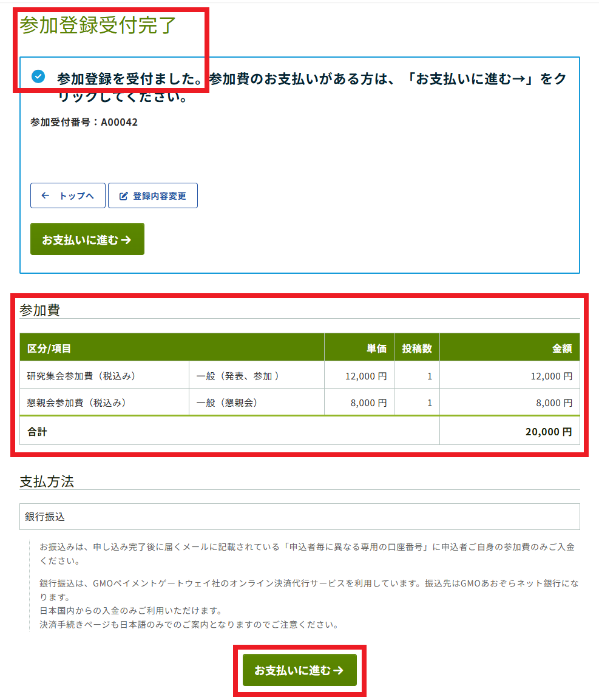Click the 一般(発表、参加) cell
Screen dimensions: 599x700
click(x=238, y=376)
